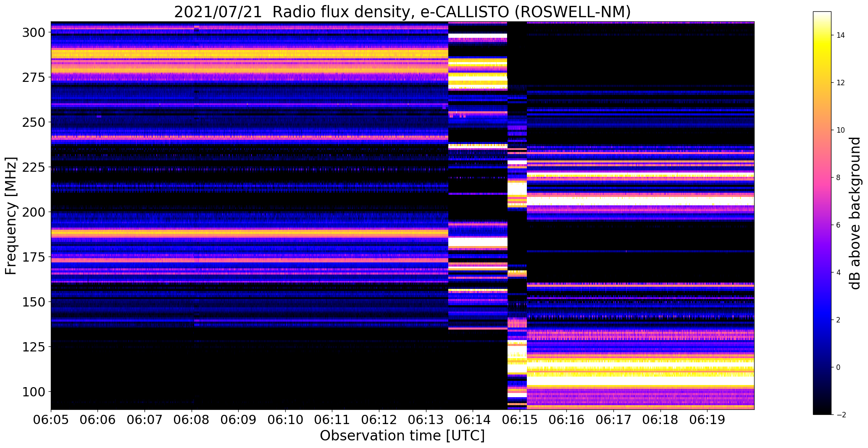Viewport: 868px width, 448px height.
Task: Click the 200 frequency tick label
Action: [33, 212]
